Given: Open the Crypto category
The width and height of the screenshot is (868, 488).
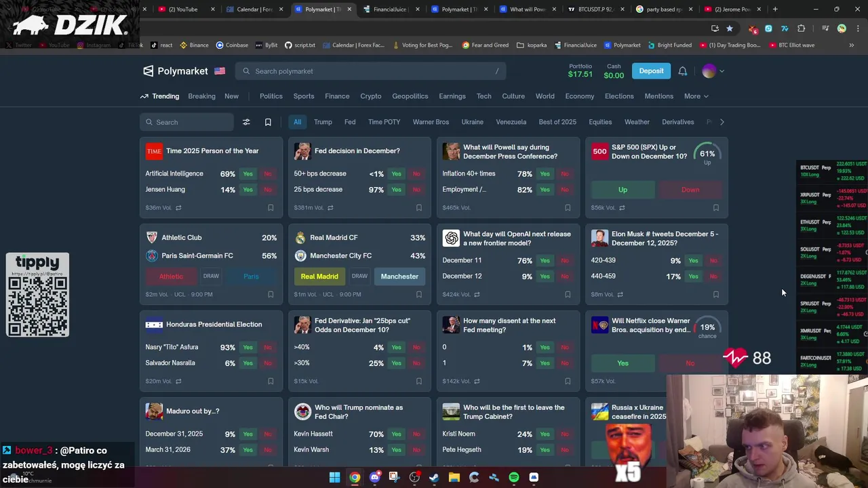Looking at the screenshot, I should [370, 96].
